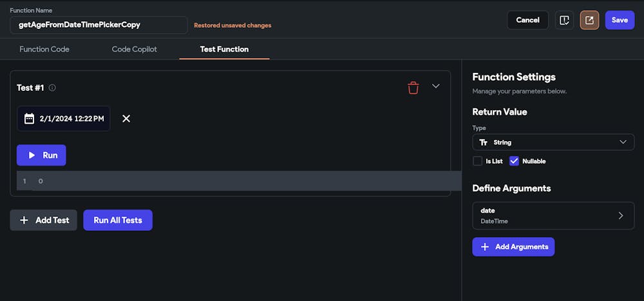This screenshot has width=644, height=301.
Task: Click the Run All Tests button
Action: [118, 220]
